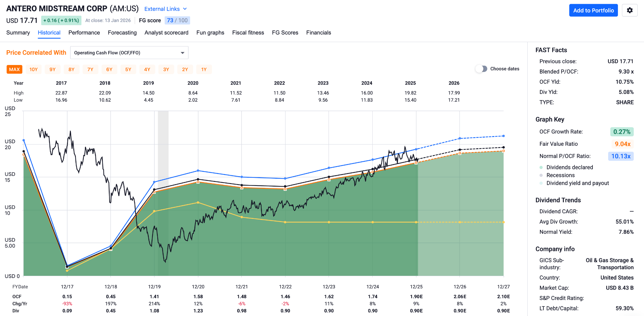This screenshot has height=316, width=644.
Task: Select the MAX time range
Action: 14,69
